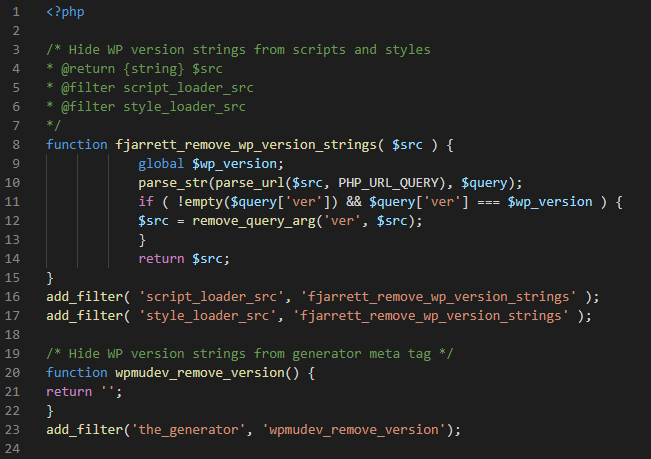
Task: Click 'wpmudev_remove_version' string on line 23
Action: (354, 430)
